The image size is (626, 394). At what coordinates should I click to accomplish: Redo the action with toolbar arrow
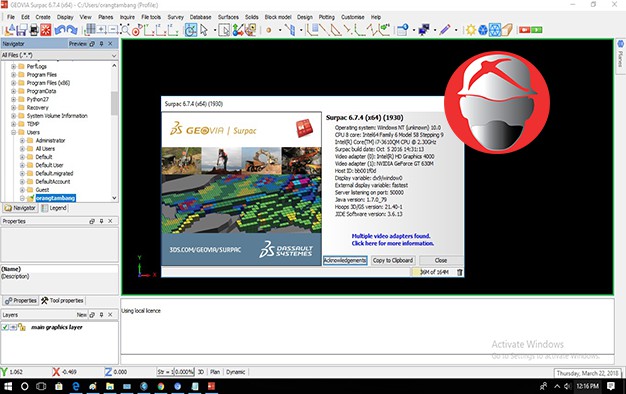coord(72,30)
